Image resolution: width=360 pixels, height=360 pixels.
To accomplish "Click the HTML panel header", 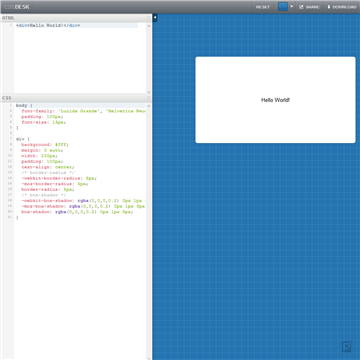I will click(76, 18).
